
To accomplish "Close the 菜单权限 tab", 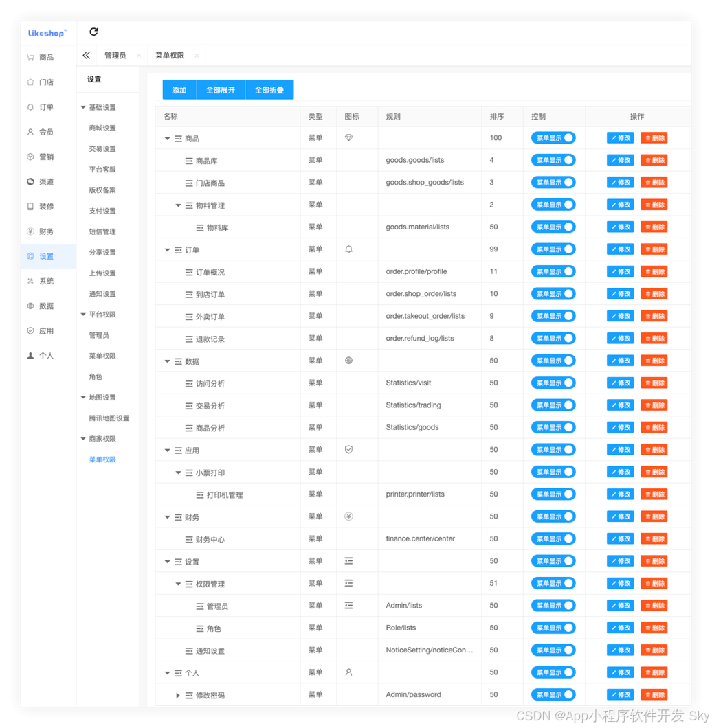I will pyautogui.click(x=197, y=56).
